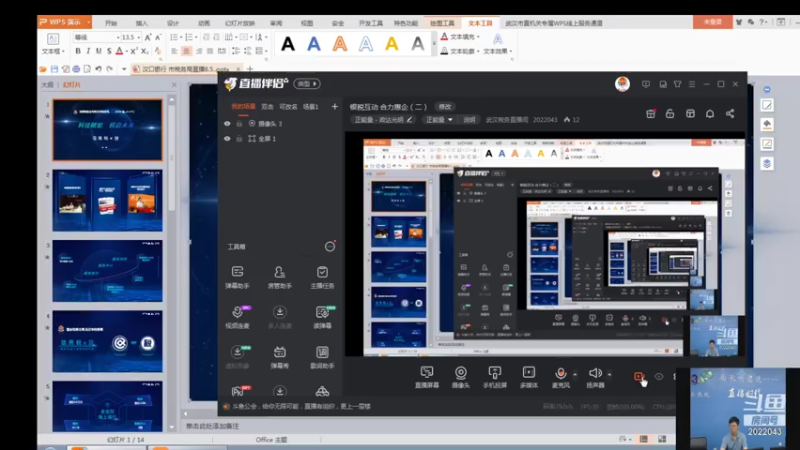Viewport: 800px width, 450px height.
Task: Expand microphone options arrow
Action: point(574,374)
